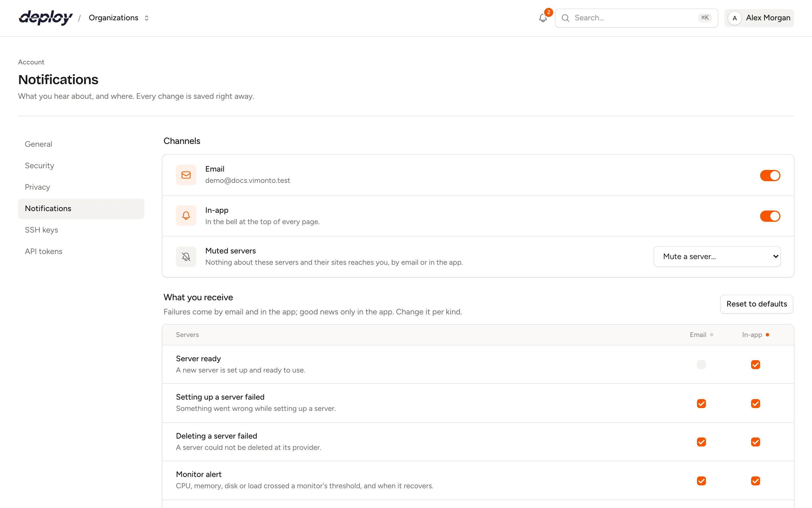Open the Security settings section
Viewport: 812px width, 508px height.
click(x=81, y=166)
